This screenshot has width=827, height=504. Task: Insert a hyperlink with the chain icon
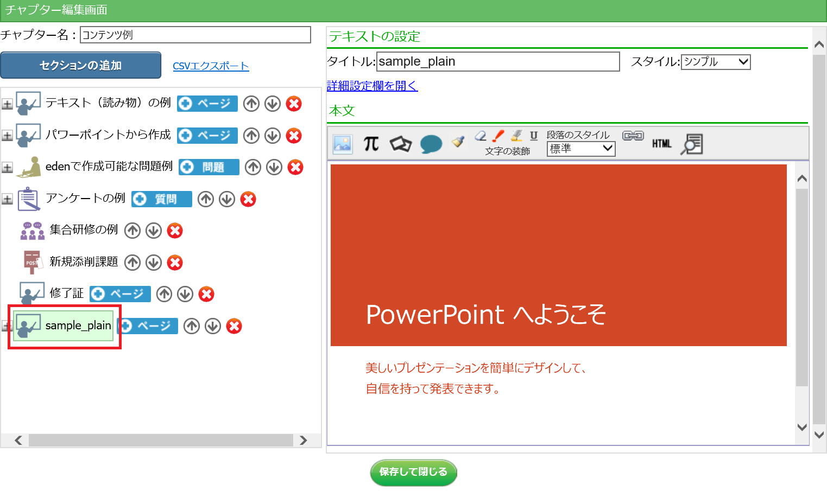coord(633,136)
